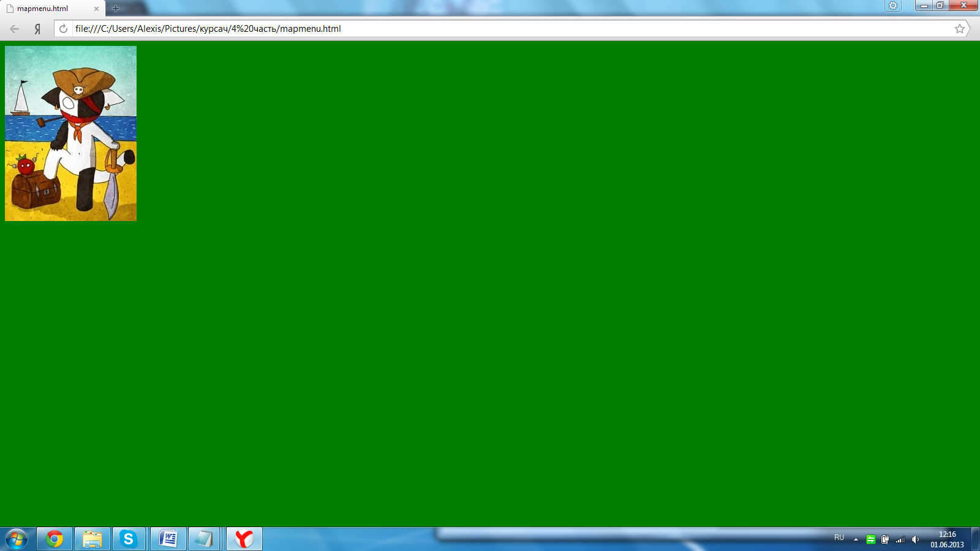
Task: Show hidden tray icons arrow
Action: 856,539
